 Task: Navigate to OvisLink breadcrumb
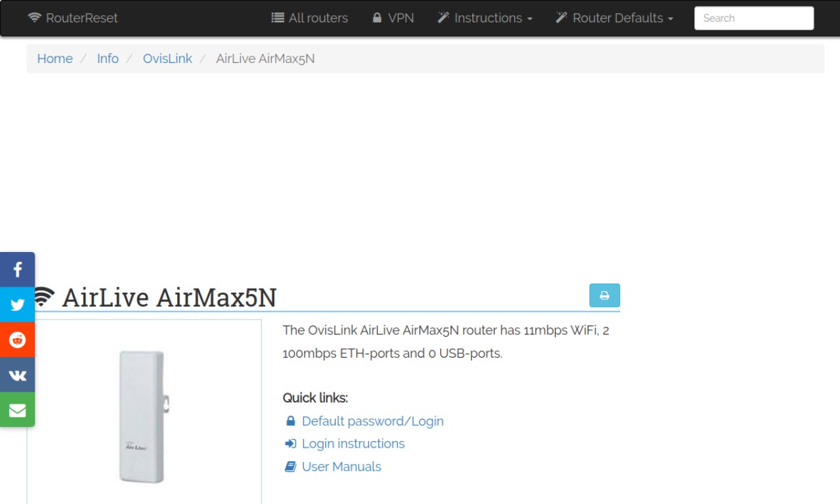coord(167,58)
